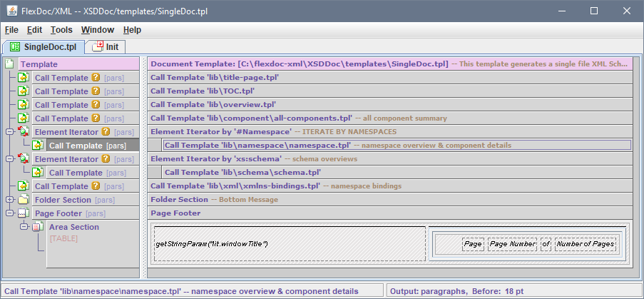Click the 'Number of Pages' field in footer
The width and height of the screenshot is (644, 299).
pos(586,244)
